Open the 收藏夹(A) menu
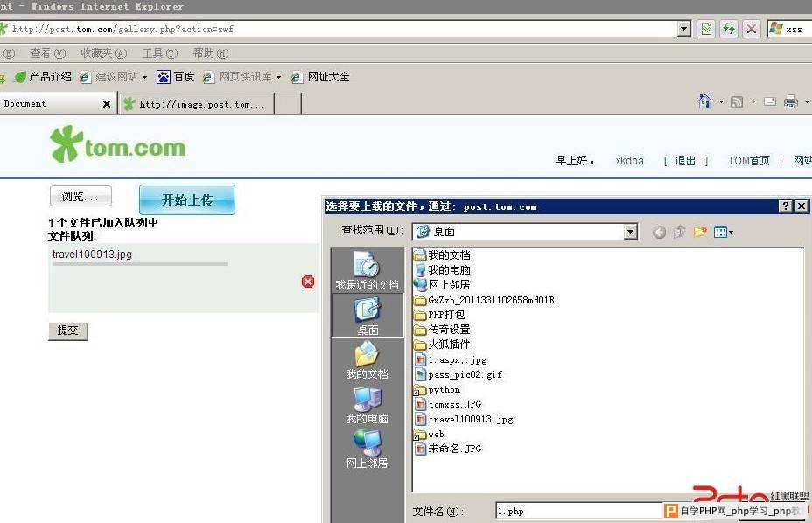812x523 pixels. (x=103, y=52)
